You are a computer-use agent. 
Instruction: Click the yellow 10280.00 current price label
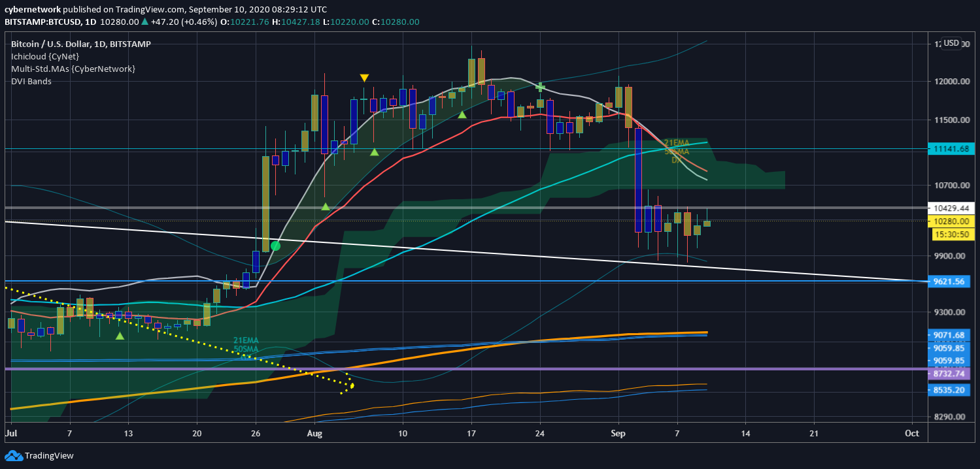pos(951,221)
